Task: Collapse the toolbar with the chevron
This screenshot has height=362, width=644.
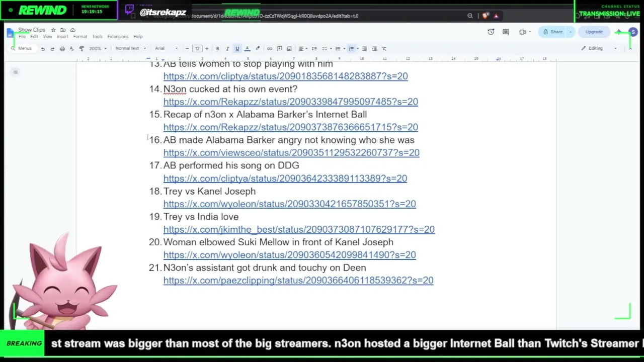Action: pos(630,49)
